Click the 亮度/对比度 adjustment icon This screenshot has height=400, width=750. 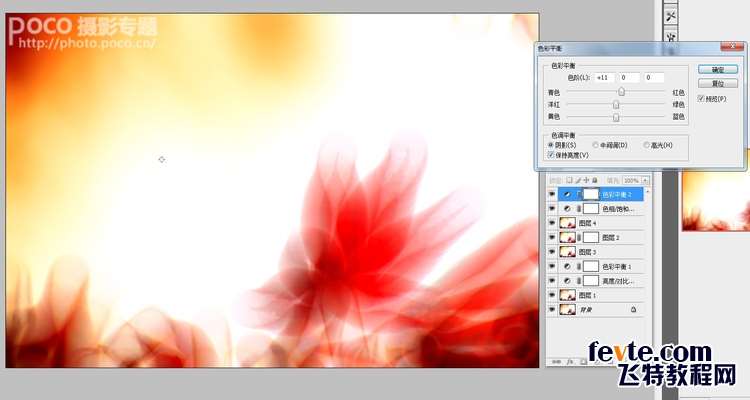pyautogui.click(x=567, y=281)
